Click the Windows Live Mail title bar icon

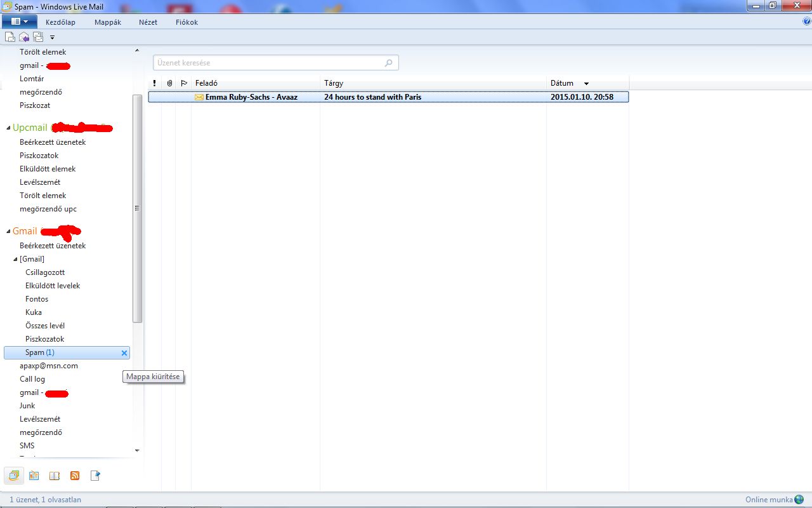click(x=7, y=6)
